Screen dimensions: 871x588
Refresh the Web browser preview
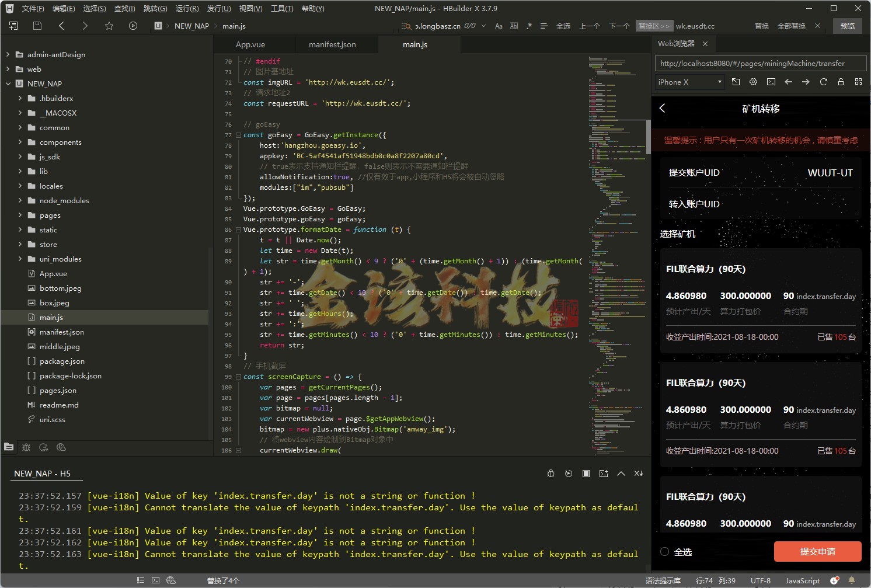pos(823,82)
